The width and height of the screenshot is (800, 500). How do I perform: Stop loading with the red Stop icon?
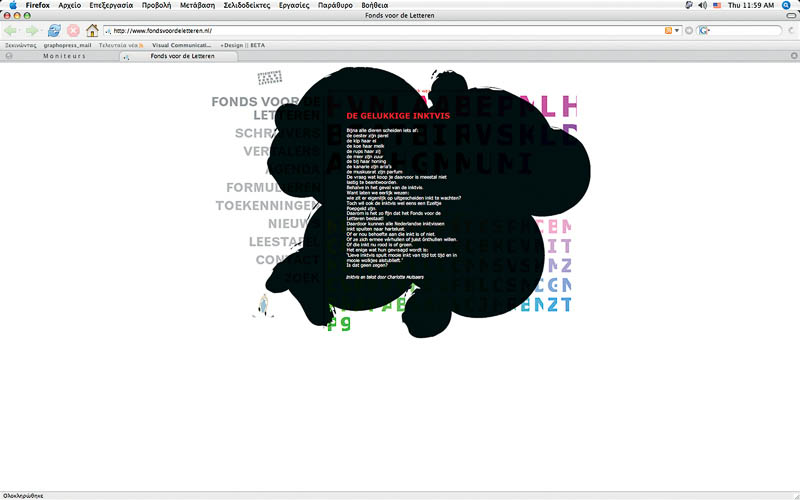(x=73, y=31)
